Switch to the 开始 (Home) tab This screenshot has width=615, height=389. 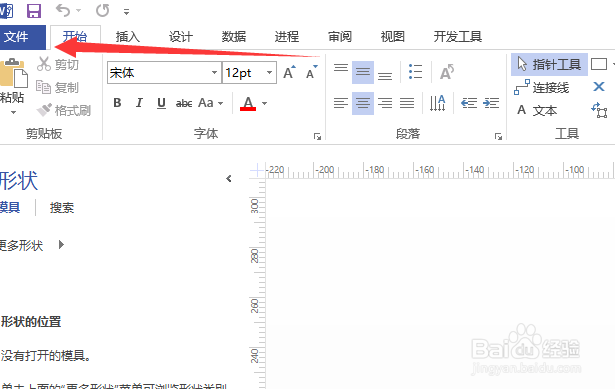tap(75, 37)
